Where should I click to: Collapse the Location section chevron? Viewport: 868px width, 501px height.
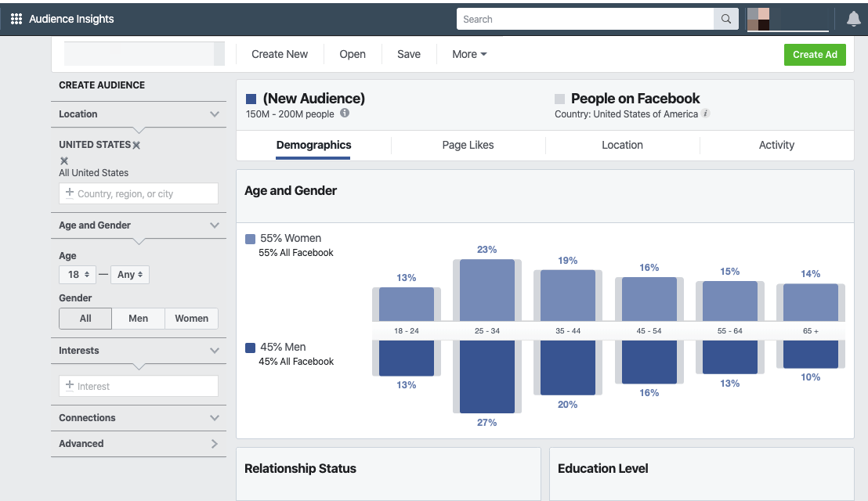click(215, 114)
